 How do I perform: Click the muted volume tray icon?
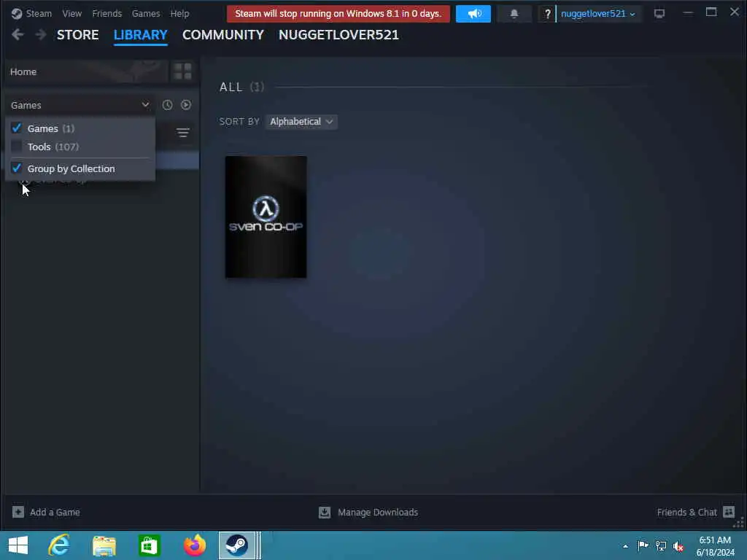(x=678, y=545)
